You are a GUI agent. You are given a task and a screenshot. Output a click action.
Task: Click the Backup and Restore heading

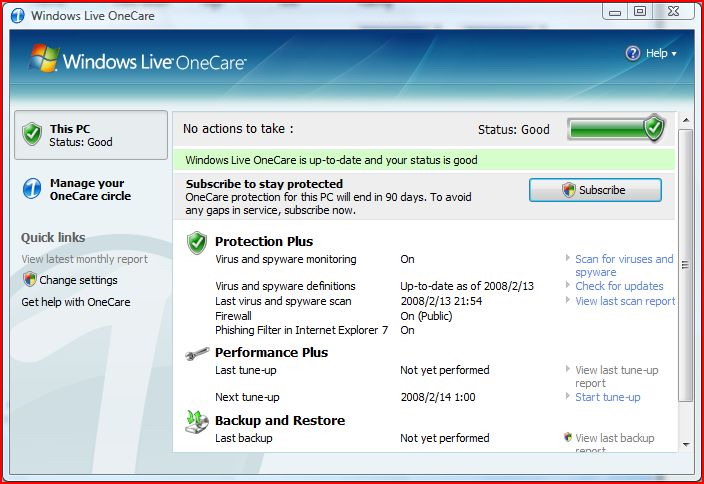(x=280, y=420)
